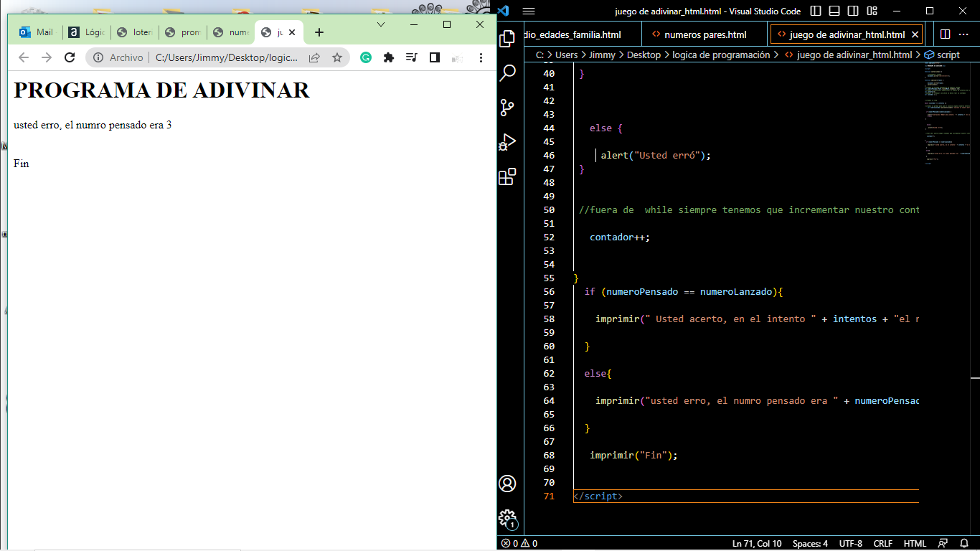Split the editor to the right

coord(945,34)
